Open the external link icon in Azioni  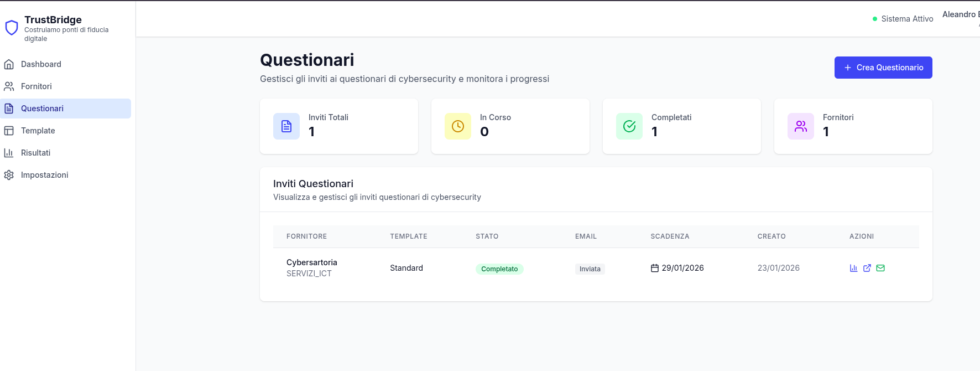867,268
